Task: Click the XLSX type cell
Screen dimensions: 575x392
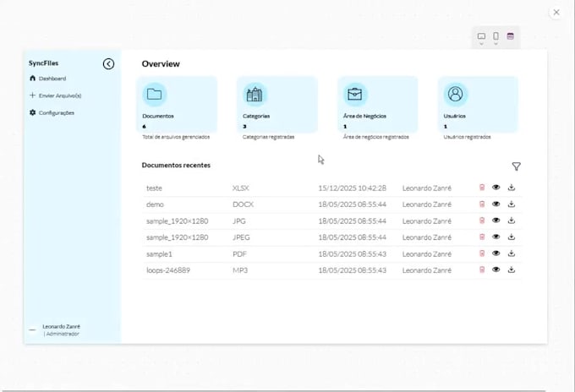Action: (x=240, y=188)
